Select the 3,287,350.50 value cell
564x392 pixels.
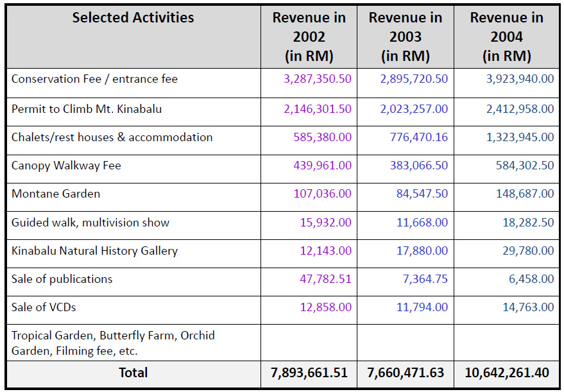click(318, 80)
